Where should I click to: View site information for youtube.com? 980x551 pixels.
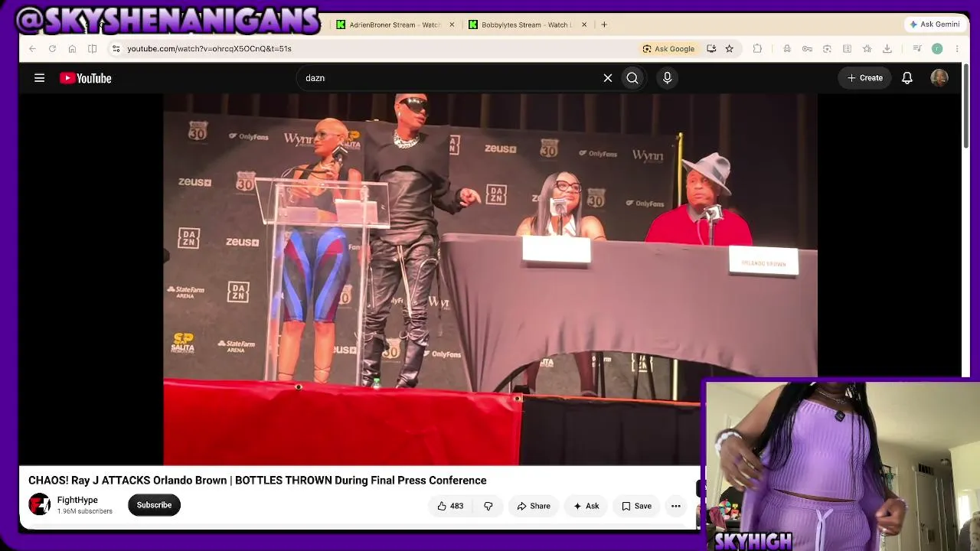(x=116, y=49)
